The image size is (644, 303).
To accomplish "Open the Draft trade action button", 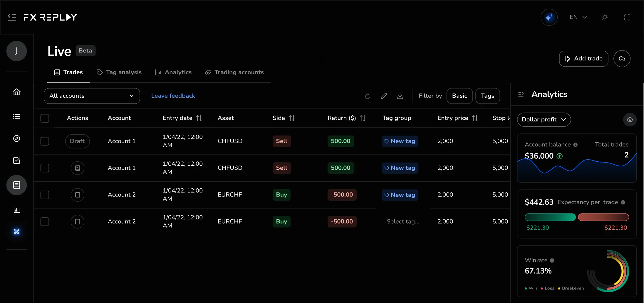I will tap(77, 141).
